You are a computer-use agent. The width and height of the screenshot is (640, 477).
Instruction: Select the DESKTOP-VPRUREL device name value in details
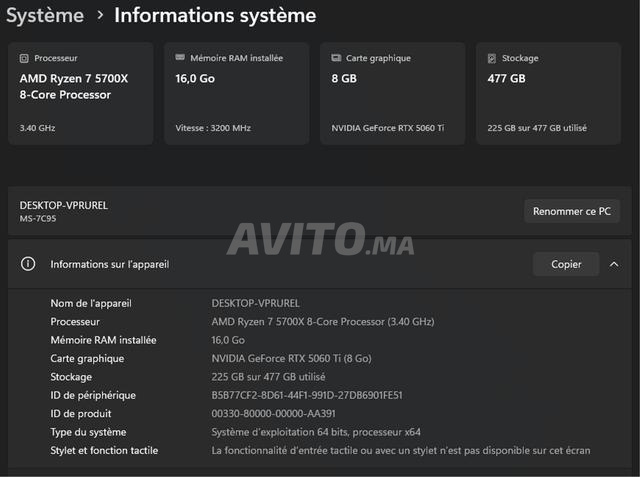[x=256, y=303]
